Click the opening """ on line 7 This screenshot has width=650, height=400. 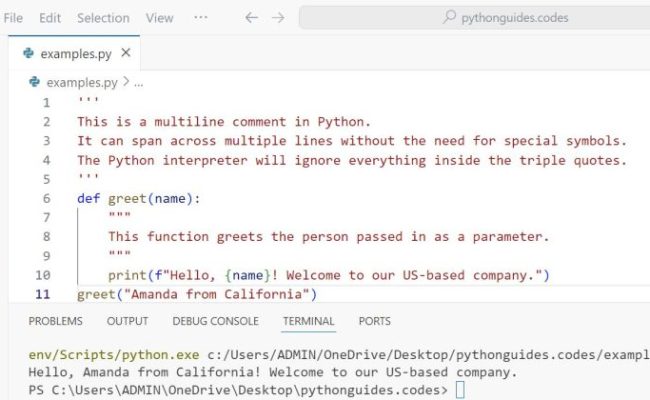119,215
